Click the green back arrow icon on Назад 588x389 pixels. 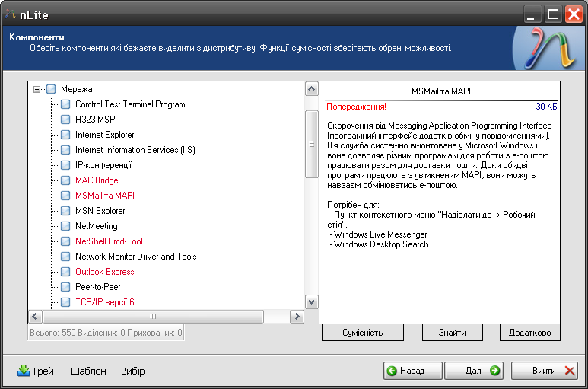(x=392, y=371)
